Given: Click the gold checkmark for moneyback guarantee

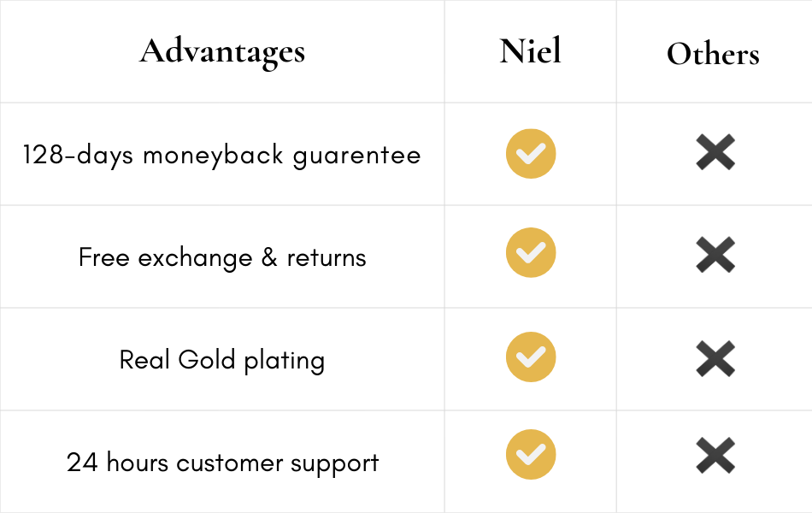Looking at the screenshot, I should click(x=531, y=155).
